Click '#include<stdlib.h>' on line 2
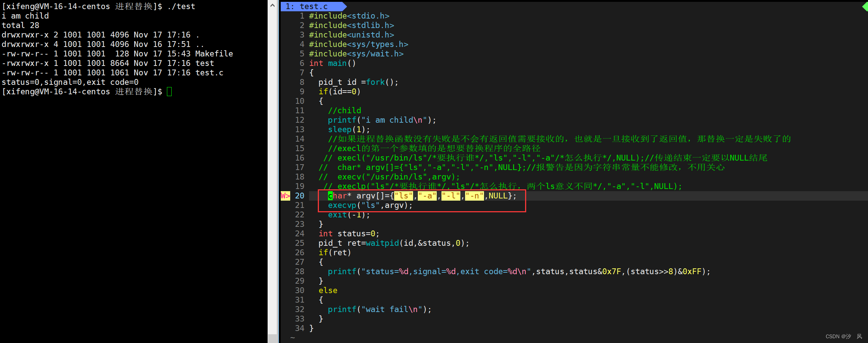This screenshot has height=343, width=868. [x=352, y=25]
